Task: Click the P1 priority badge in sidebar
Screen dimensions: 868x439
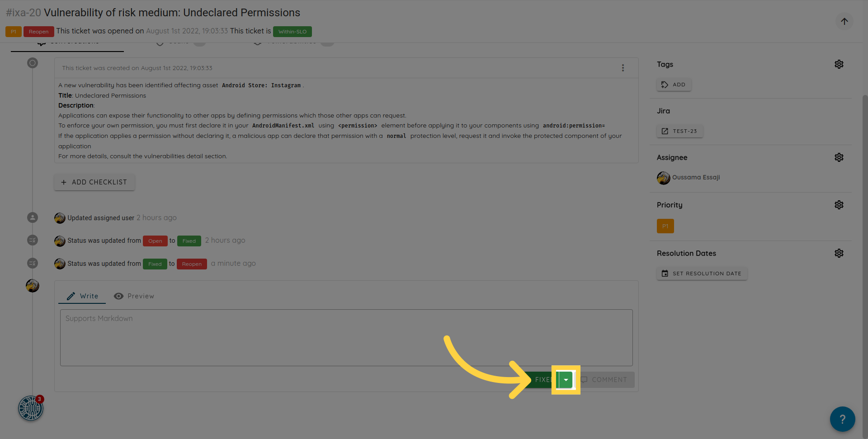Action: tap(665, 226)
